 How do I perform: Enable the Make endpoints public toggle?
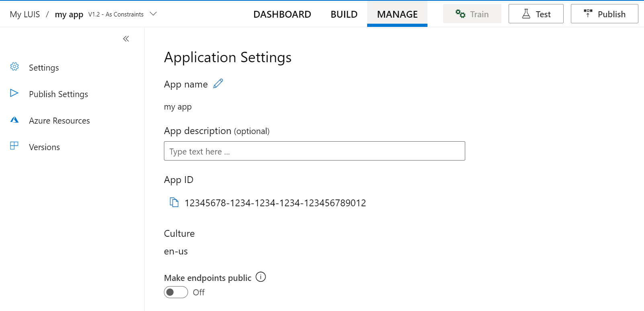point(176,292)
